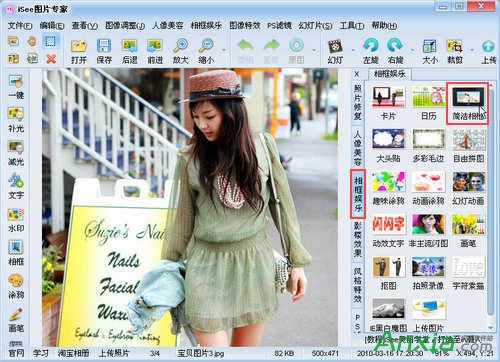Open 涂鸦 doodle tool in left sidebar
The image size is (500, 362).
click(16, 286)
